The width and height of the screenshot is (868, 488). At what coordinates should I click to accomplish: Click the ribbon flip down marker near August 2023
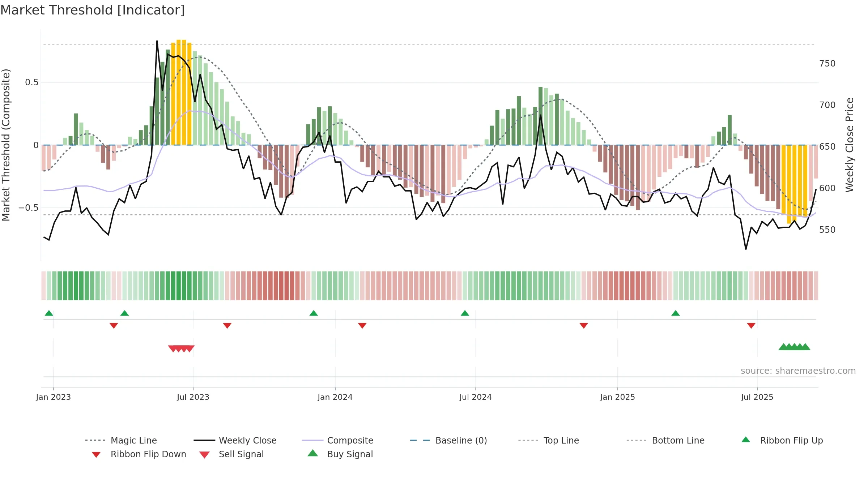pos(227,326)
